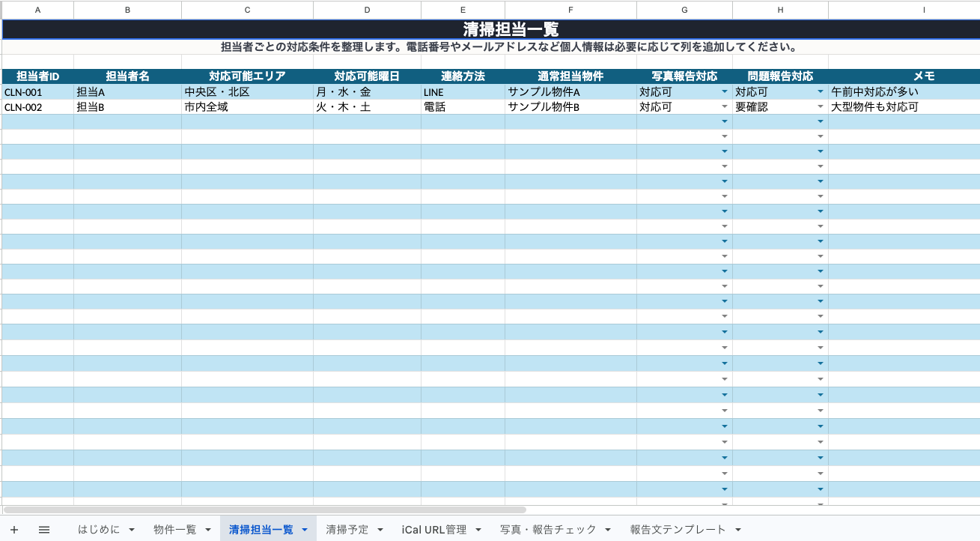980x541 pixels.
Task: Open the all sheets list icon
Action: tap(44, 530)
